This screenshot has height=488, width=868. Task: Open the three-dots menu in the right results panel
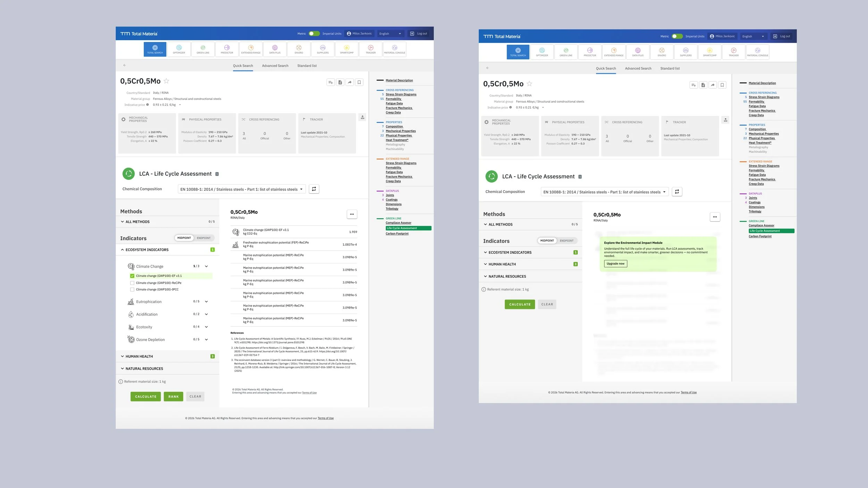click(x=715, y=217)
